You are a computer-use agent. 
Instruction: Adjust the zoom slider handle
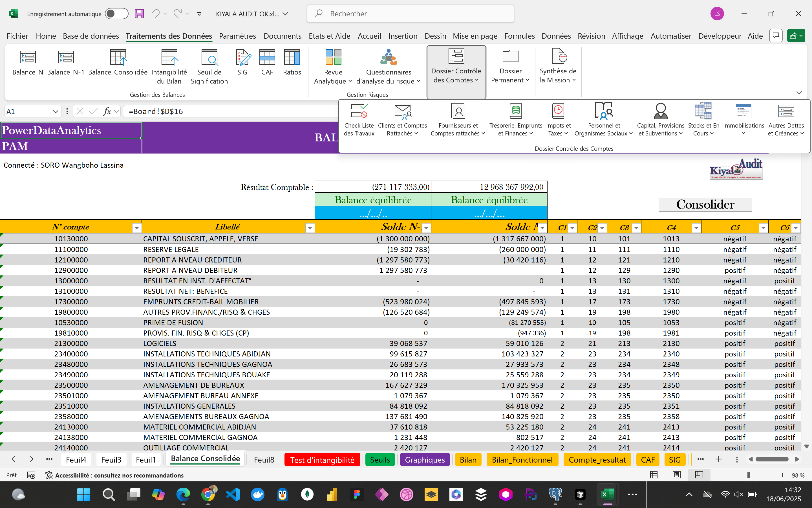(x=749, y=475)
